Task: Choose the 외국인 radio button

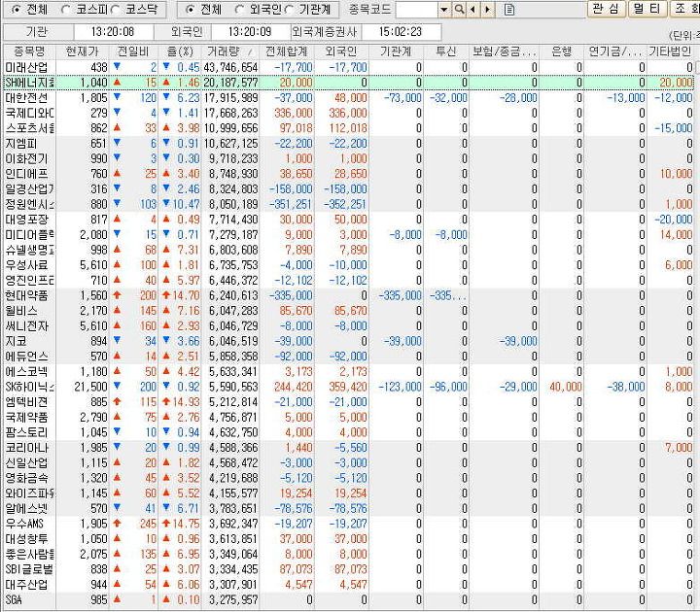Action: pyautogui.click(x=239, y=10)
